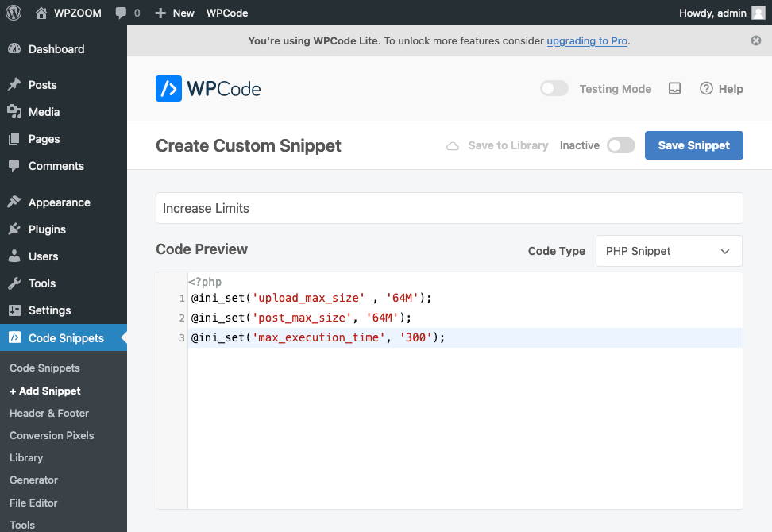This screenshot has height=532, width=772.
Task: Click code line 1 upload_max_size
Action: pyautogui.click(x=311, y=299)
